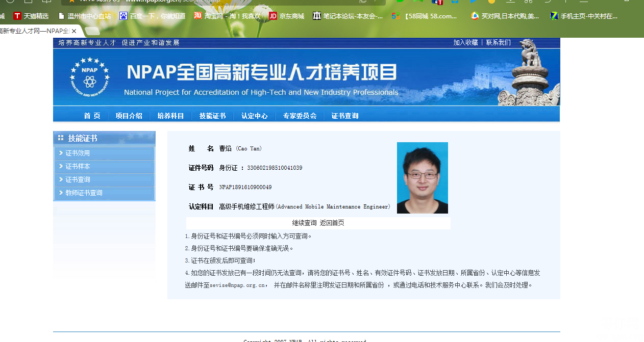Screen dimensions: 644x342
Task: Open the 项目介绍 navigation menu item
Action: [129, 116]
